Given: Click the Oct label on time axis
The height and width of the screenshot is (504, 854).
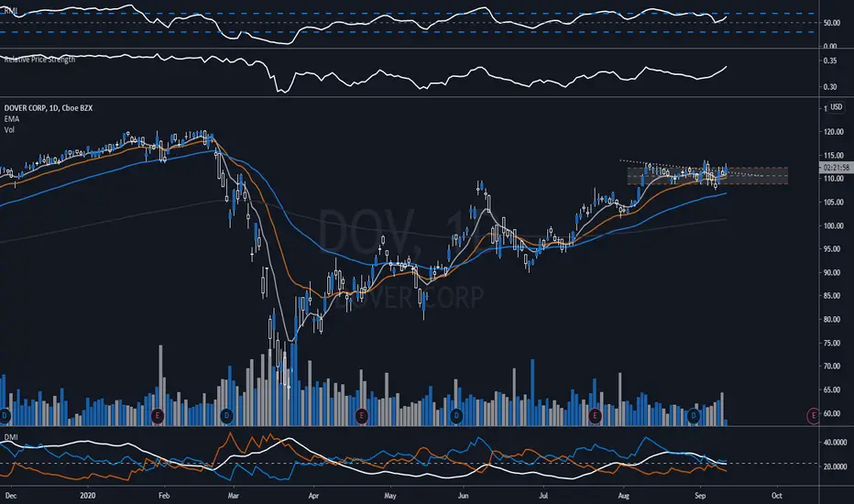Looking at the screenshot, I should point(777,496).
